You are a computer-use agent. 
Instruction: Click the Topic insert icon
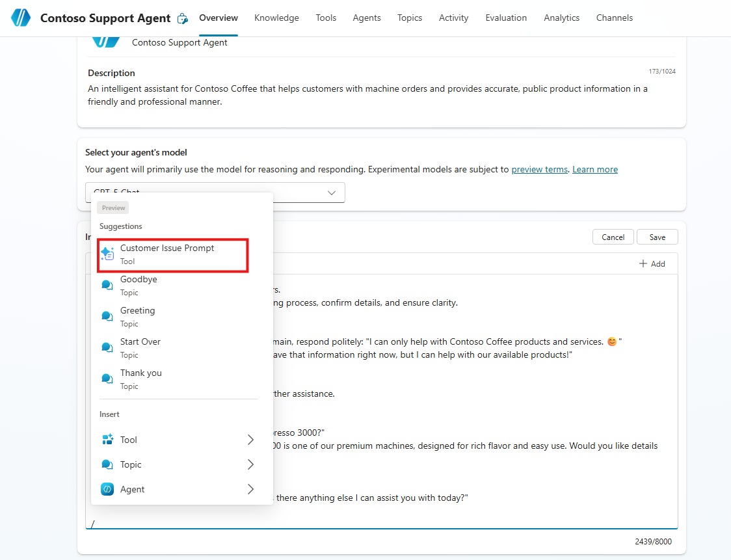pyautogui.click(x=107, y=464)
